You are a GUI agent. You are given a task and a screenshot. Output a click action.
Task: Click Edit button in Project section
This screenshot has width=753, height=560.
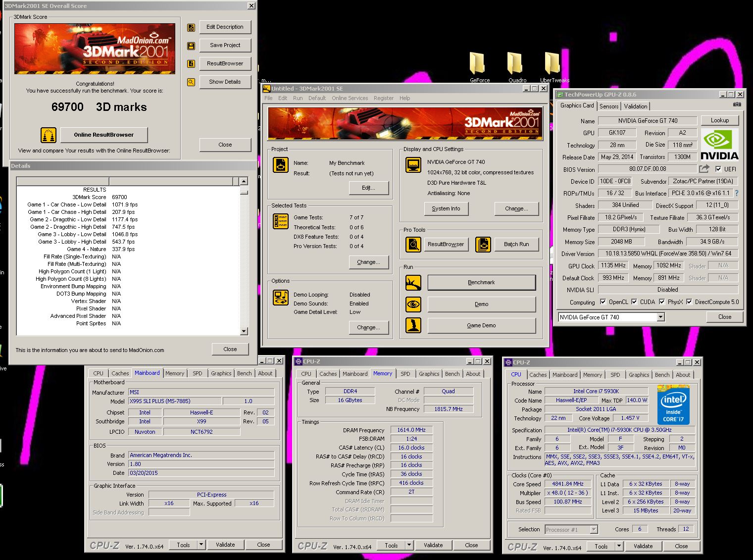click(368, 188)
